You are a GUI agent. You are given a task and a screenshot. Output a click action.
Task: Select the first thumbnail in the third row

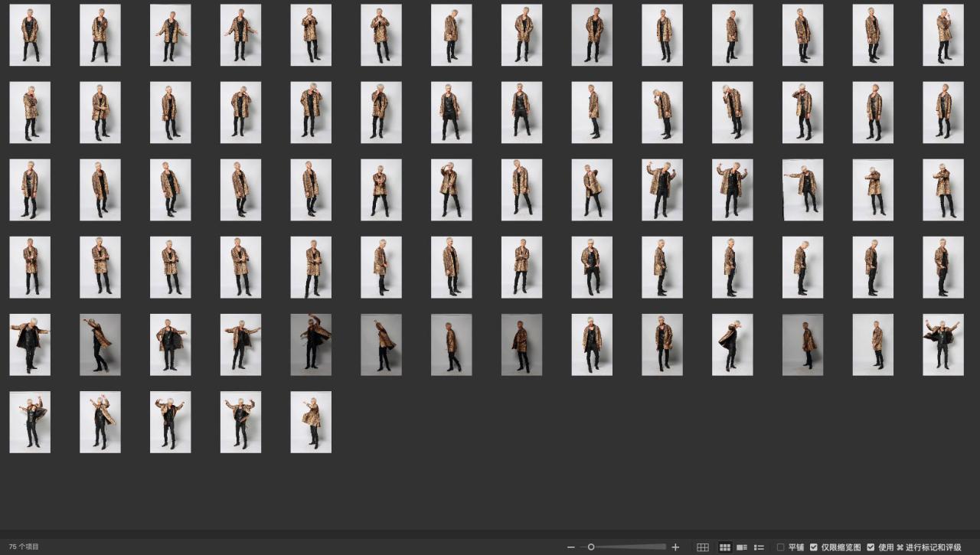30,190
